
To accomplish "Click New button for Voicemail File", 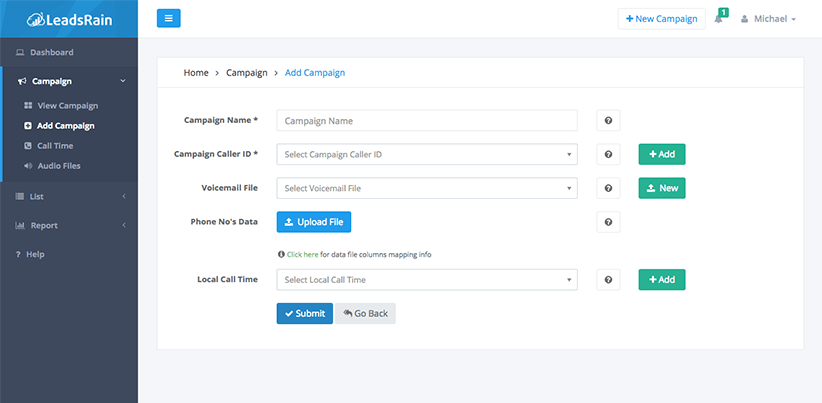I will [x=662, y=188].
